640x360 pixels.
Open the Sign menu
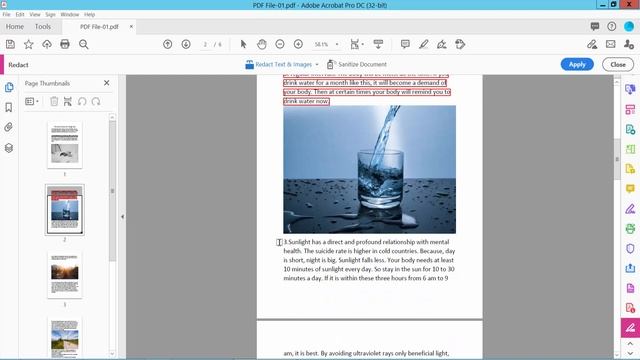50,14
